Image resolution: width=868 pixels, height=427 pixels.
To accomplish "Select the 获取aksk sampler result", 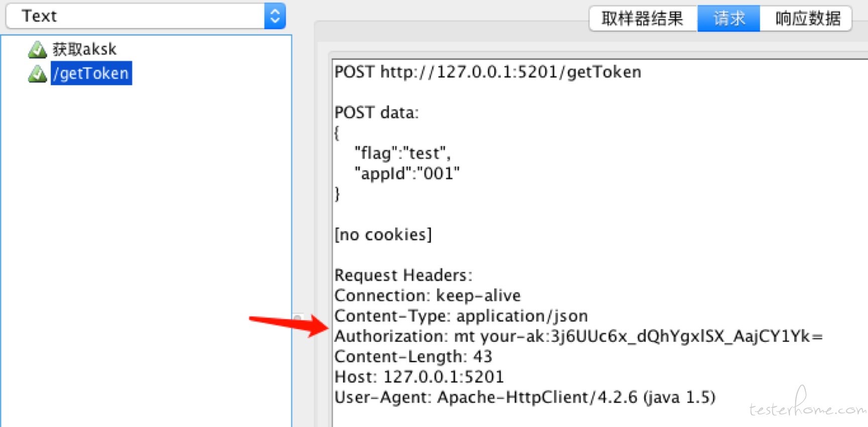I will pyautogui.click(x=85, y=49).
